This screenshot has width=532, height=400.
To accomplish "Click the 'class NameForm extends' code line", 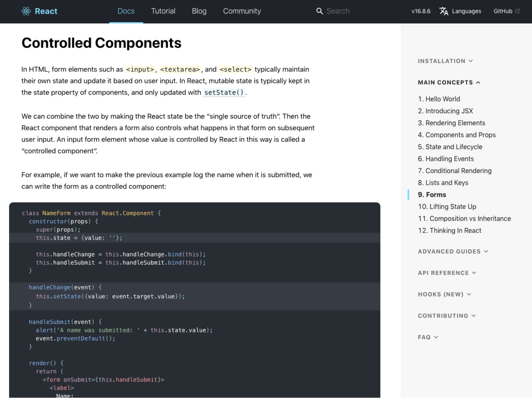I will click(x=91, y=213).
